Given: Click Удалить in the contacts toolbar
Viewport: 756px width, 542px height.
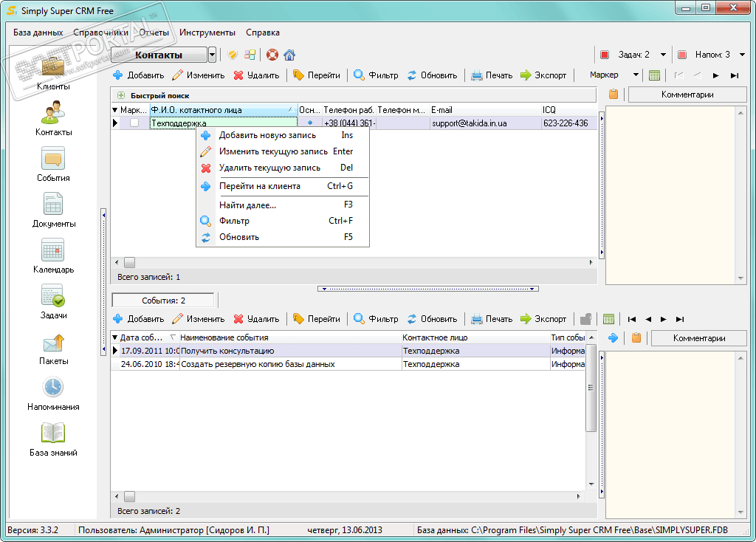Looking at the screenshot, I should pos(256,75).
